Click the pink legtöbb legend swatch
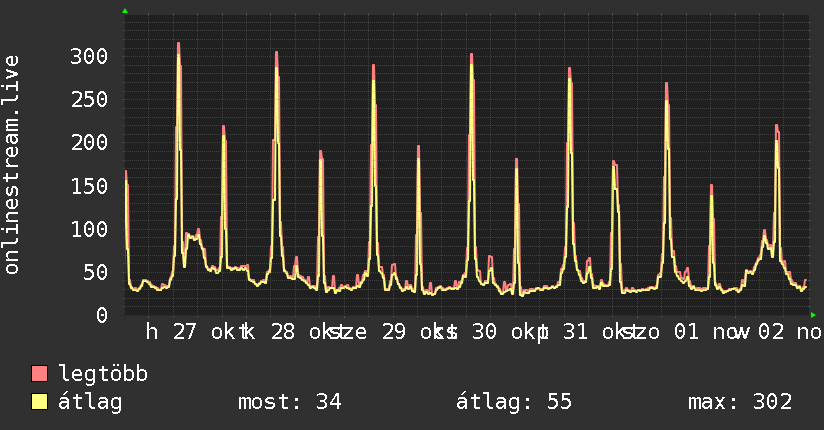 (39, 374)
